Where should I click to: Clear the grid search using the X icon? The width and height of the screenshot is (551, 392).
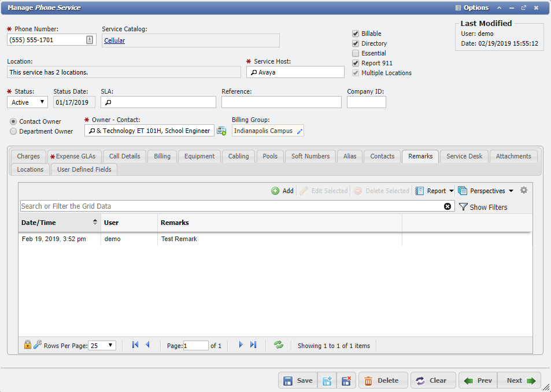[x=448, y=206]
